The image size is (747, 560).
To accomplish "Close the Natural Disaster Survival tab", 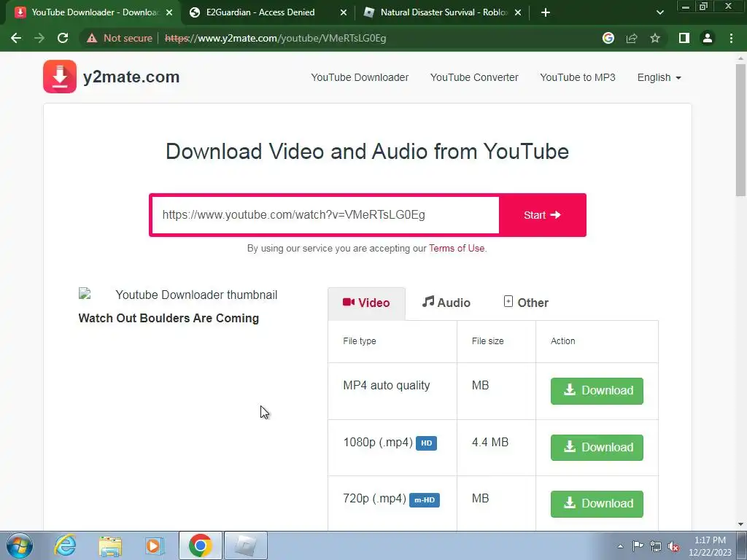I will tap(518, 12).
